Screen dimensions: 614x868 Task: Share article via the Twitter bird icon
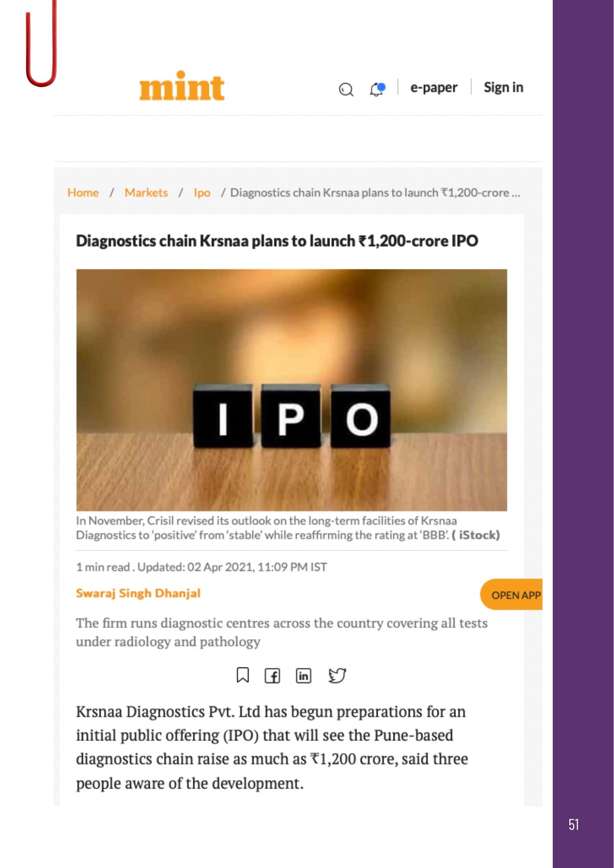[337, 675]
